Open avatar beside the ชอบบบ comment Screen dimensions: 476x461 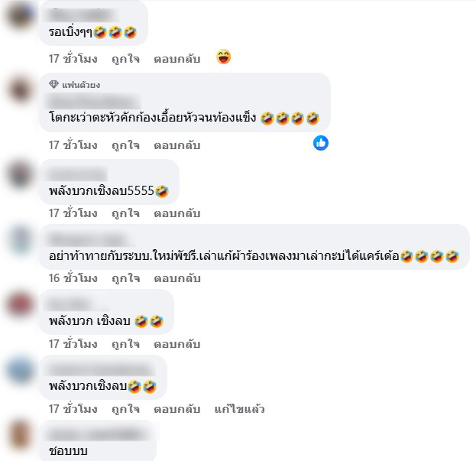pyautogui.click(x=20, y=435)
